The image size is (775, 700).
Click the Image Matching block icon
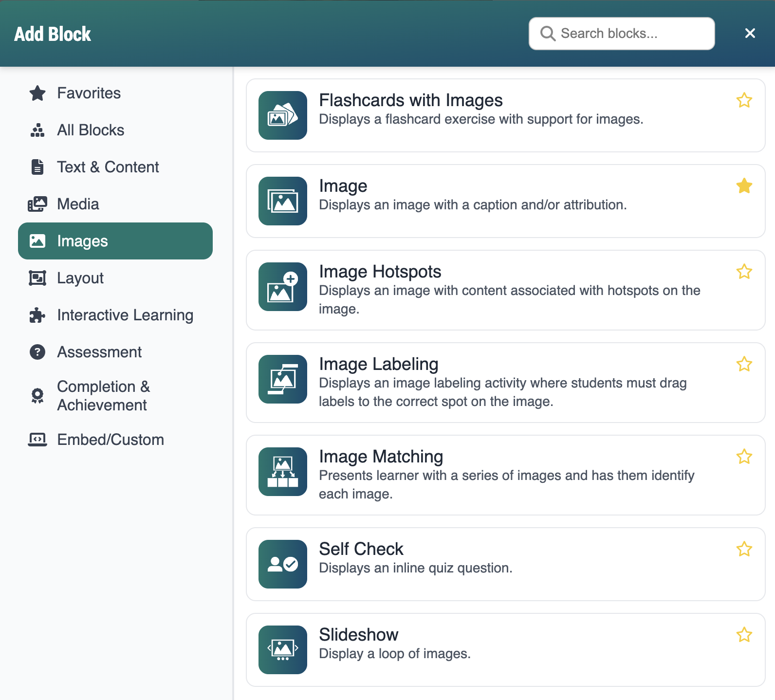(x=283, y=472)
